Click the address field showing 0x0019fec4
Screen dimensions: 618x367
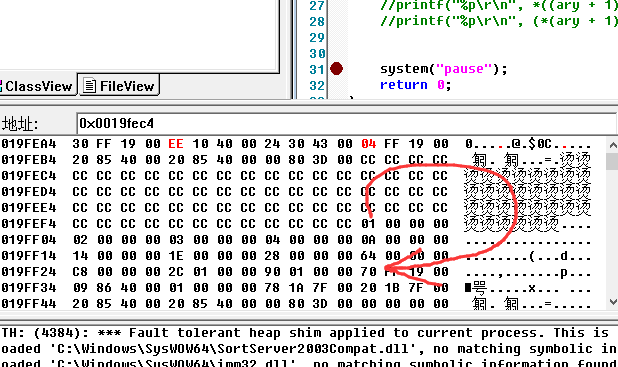point(346,123)
